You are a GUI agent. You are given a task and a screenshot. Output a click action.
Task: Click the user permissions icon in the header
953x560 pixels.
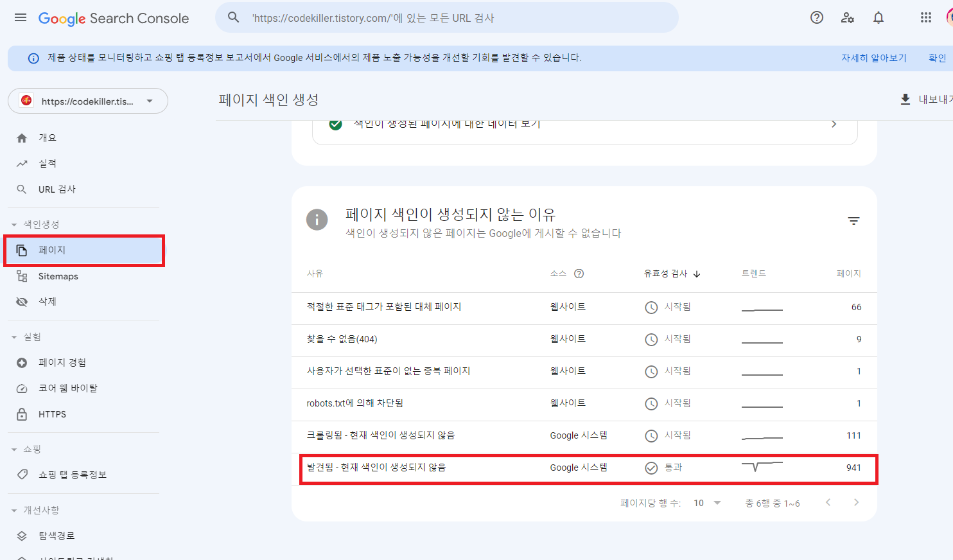[x=848, y=17]
